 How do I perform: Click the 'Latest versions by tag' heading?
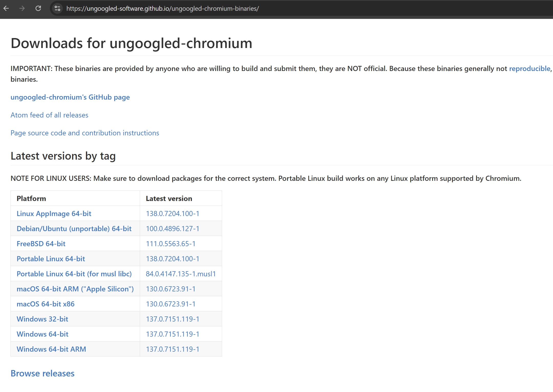pos(63,156)
